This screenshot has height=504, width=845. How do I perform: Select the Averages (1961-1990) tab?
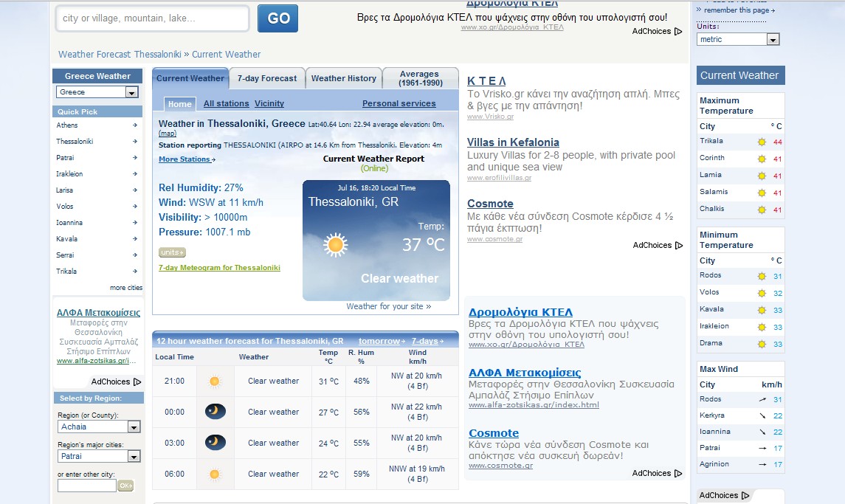[419, 78]
